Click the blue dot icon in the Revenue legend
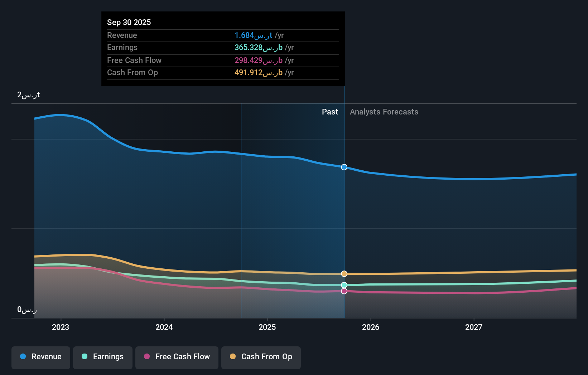588x375 pixels. 23,356
